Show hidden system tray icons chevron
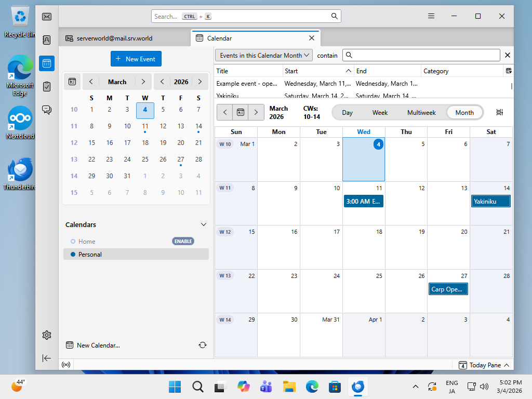This screenshot has width=532, height=399. (x=415, y=387)
